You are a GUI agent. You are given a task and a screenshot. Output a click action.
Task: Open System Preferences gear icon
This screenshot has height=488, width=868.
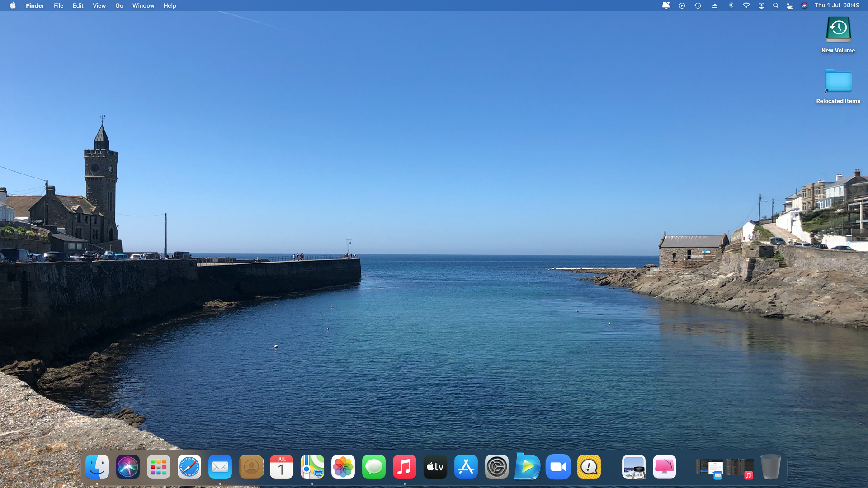coord(497,467)
